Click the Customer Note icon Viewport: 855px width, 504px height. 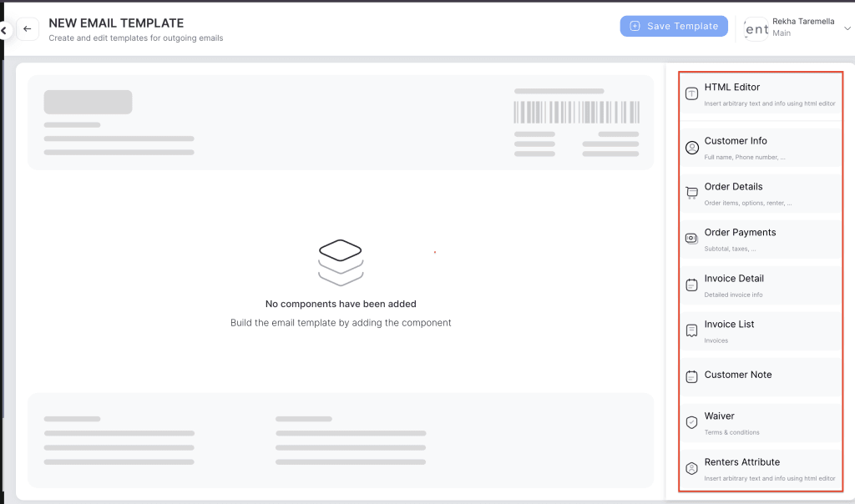[x=691, y=377]
